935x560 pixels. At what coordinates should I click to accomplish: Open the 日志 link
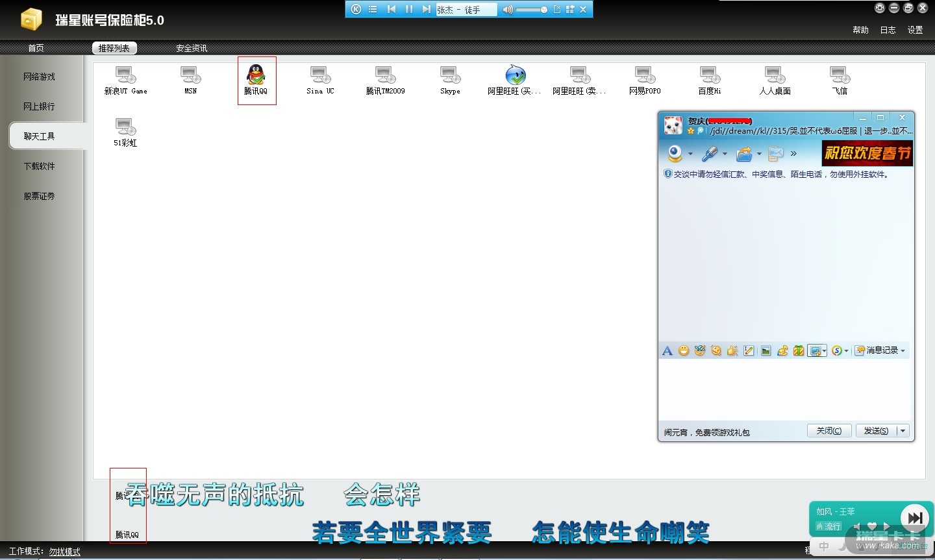888,30
